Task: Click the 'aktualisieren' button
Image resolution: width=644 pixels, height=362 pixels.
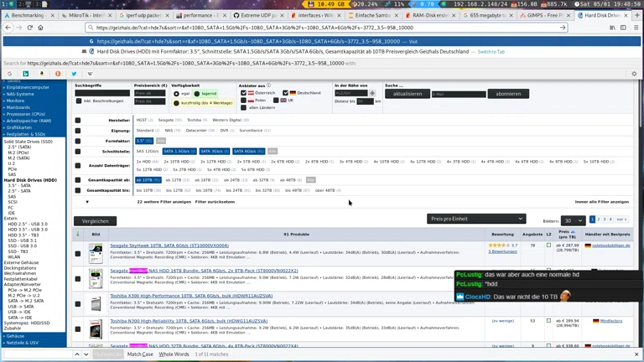Action: coord(408,94)
